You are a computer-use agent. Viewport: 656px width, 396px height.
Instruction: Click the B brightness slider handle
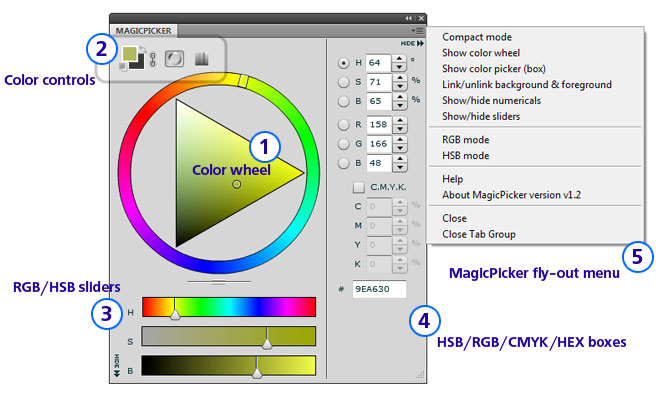click(x=257, y=372)
